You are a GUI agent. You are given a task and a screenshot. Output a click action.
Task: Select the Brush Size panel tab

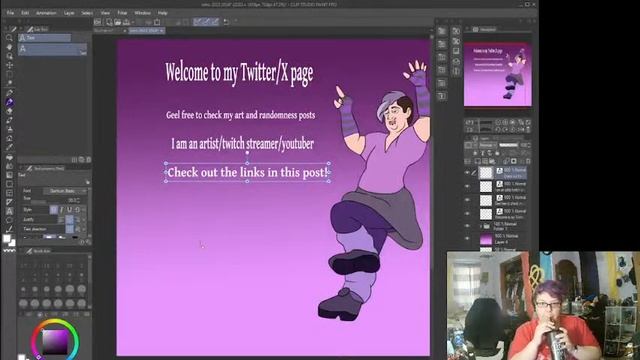38,251
